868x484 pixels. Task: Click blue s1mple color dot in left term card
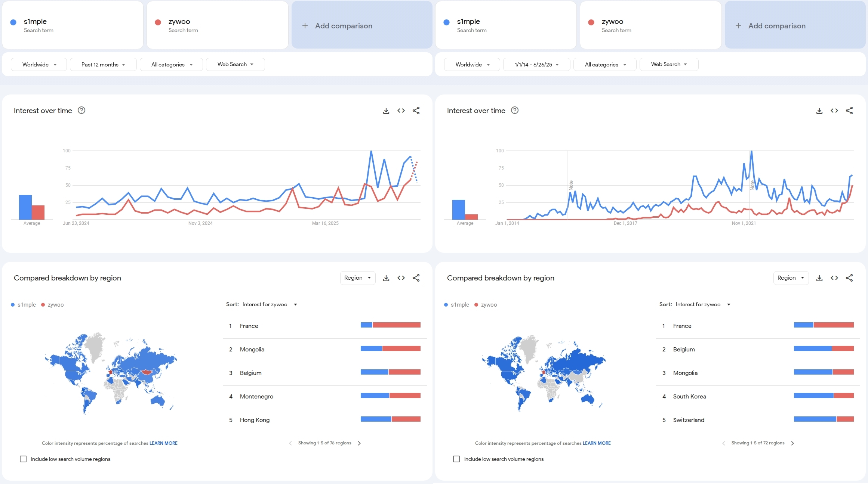click(x=13, y=22)
